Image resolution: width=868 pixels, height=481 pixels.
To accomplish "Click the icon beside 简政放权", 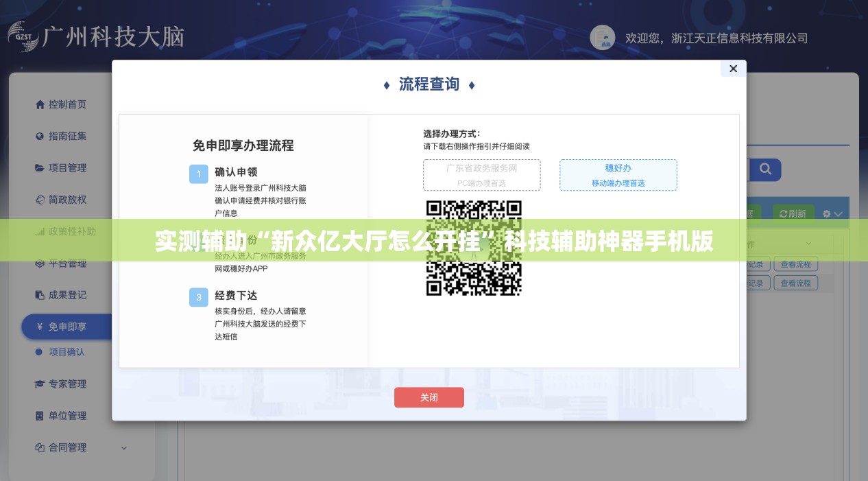I will click(40, 200).
